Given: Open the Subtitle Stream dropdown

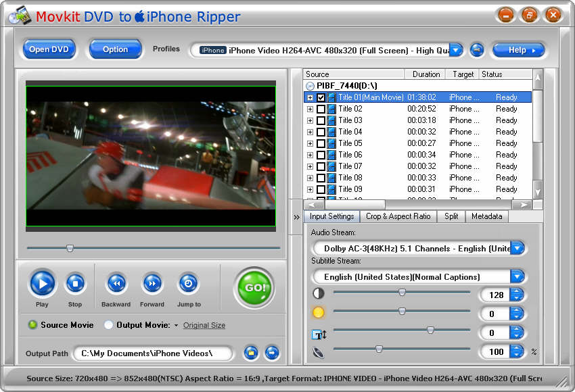Looking at the screenshot, I should 517,276.
